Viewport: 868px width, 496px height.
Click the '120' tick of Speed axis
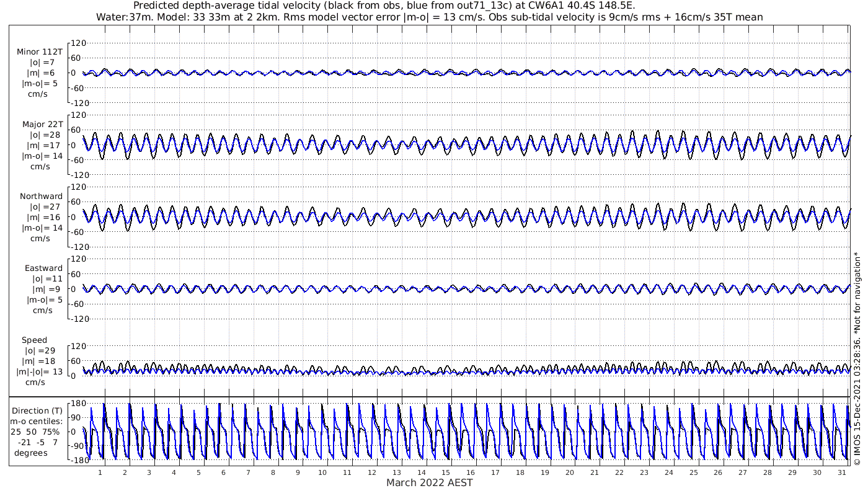point(78,345)
